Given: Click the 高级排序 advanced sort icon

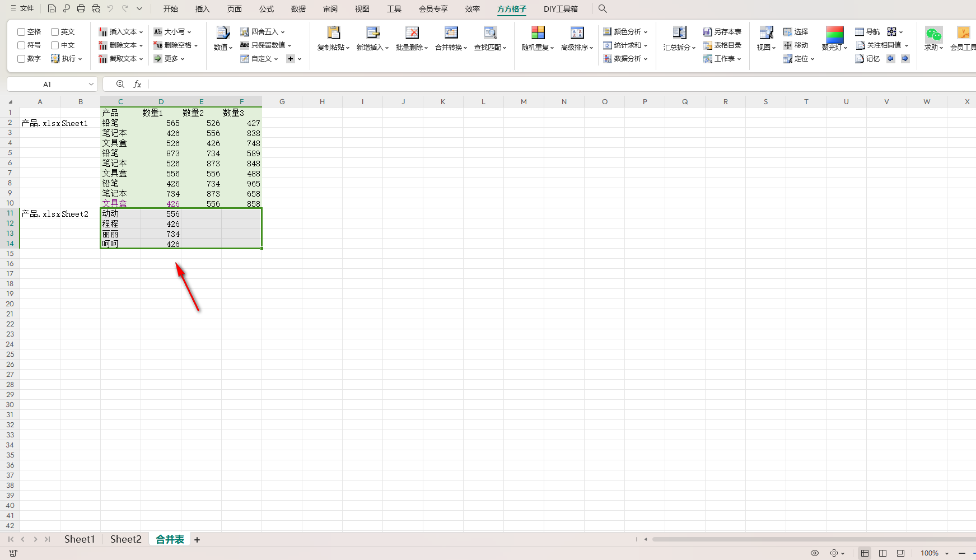Looking at the screenshot, I should point(577,33).
